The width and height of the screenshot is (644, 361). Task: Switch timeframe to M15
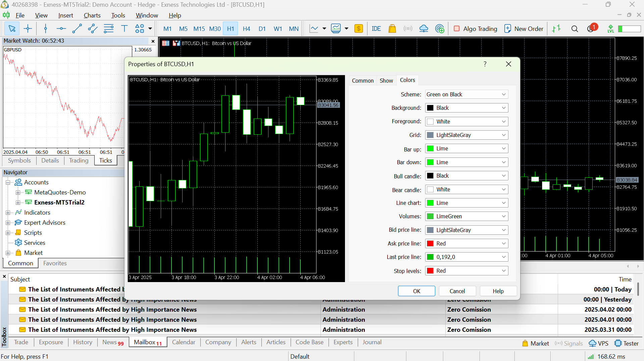click(x=199, y=29)
